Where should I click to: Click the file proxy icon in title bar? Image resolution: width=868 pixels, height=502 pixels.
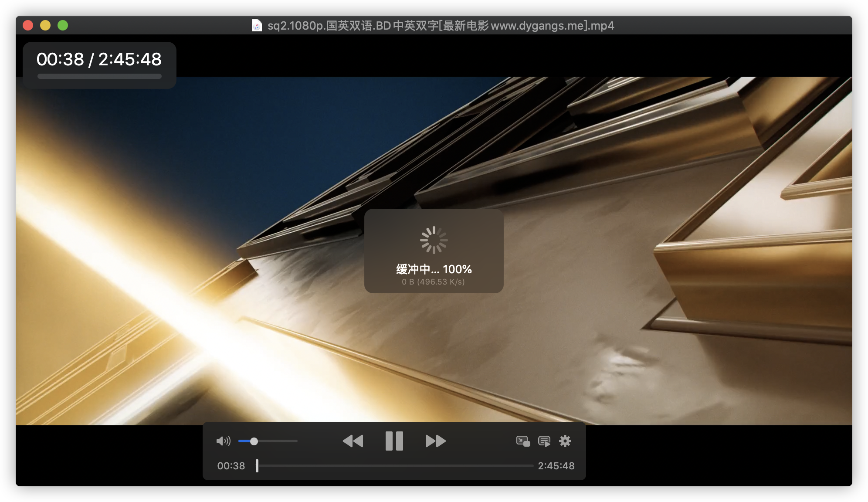point(257,25)
